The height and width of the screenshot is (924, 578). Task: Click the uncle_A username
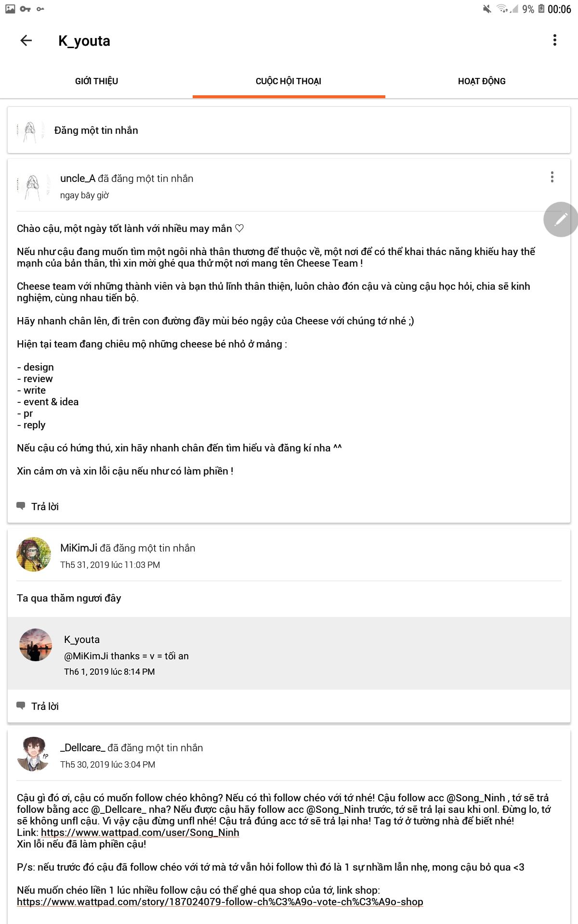[x=78, y=179]
